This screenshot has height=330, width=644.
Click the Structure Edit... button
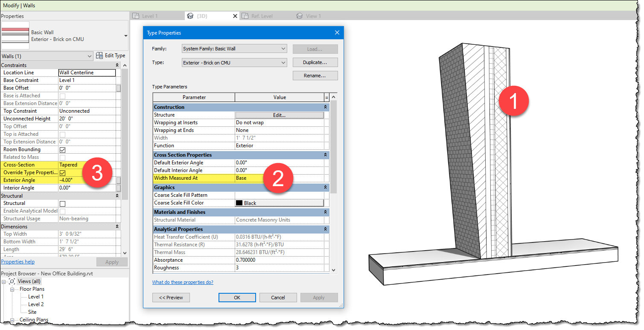click(x=280, y=115)
